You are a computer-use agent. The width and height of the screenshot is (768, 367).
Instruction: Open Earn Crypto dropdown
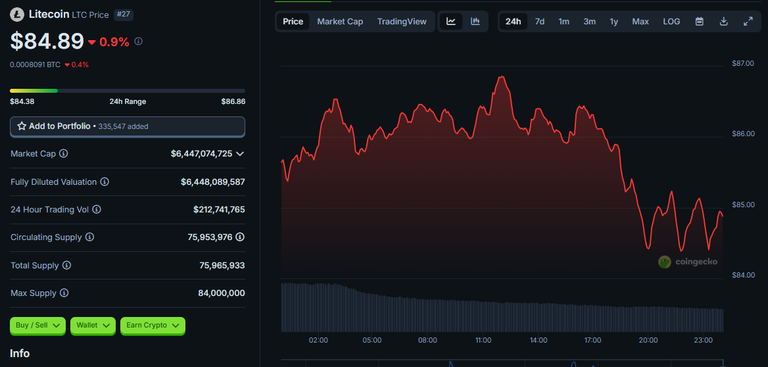pos(153,325)
